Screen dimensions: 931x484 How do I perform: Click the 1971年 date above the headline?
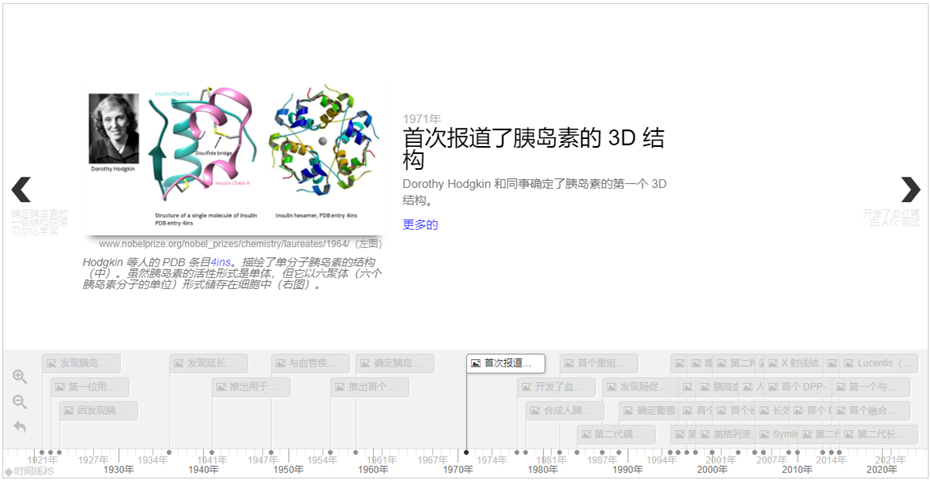(x=422, y=119)
